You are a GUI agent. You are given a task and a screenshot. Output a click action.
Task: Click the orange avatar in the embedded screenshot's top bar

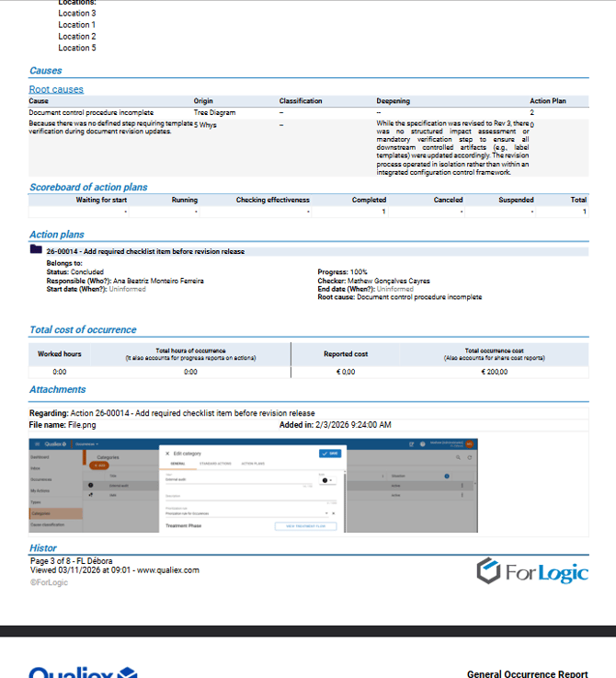click(x=468, y=443)
